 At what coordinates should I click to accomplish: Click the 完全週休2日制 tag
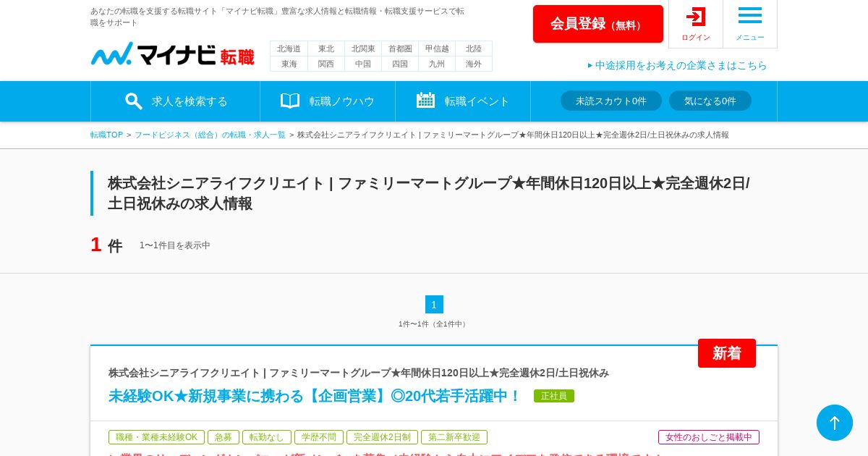coord(382,437)
